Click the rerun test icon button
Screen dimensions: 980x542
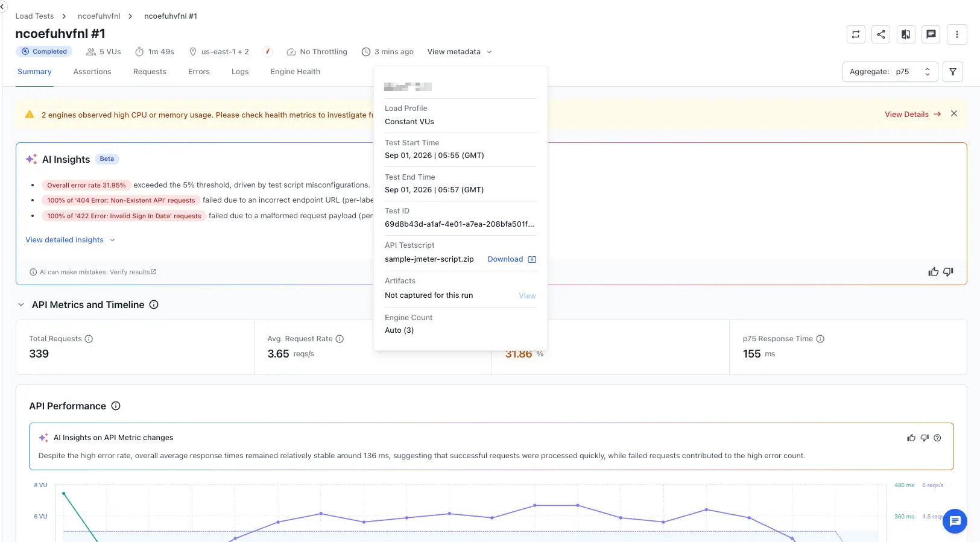(856, 34)
